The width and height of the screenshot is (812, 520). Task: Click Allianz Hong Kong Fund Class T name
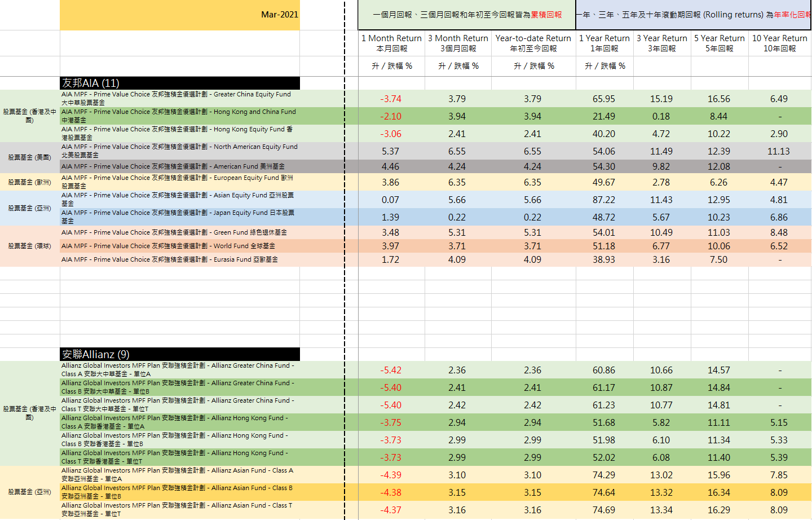pos(180,457)
